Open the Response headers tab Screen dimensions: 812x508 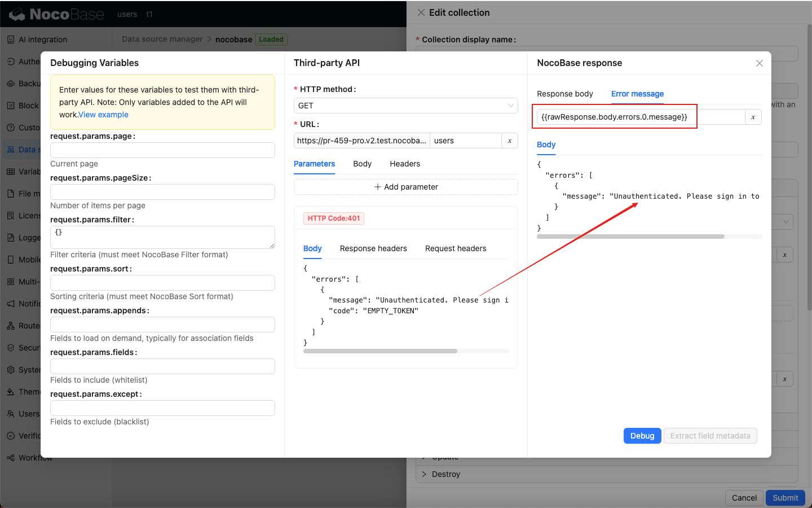click(373, 248)
